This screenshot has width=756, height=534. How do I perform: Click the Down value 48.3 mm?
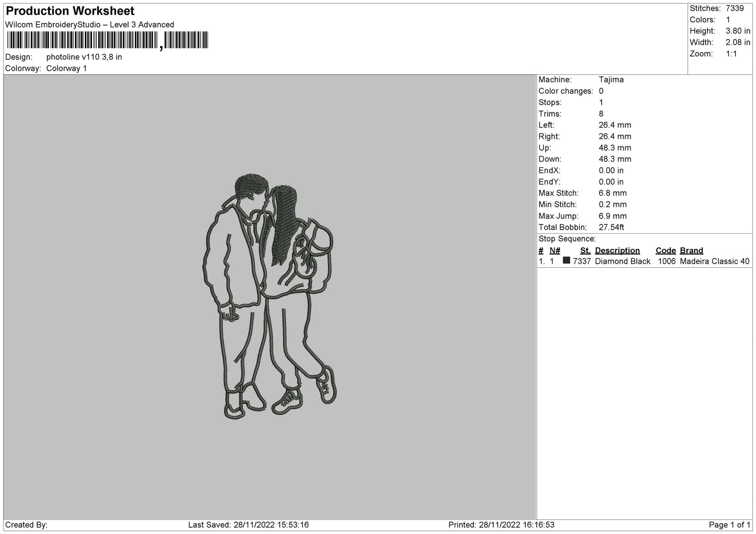coord(615,159)
